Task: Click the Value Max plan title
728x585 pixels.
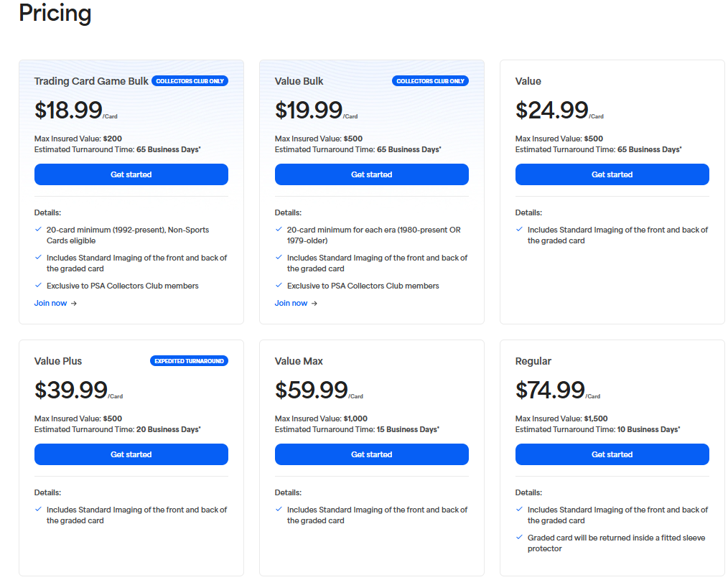Action: [299, 361]
